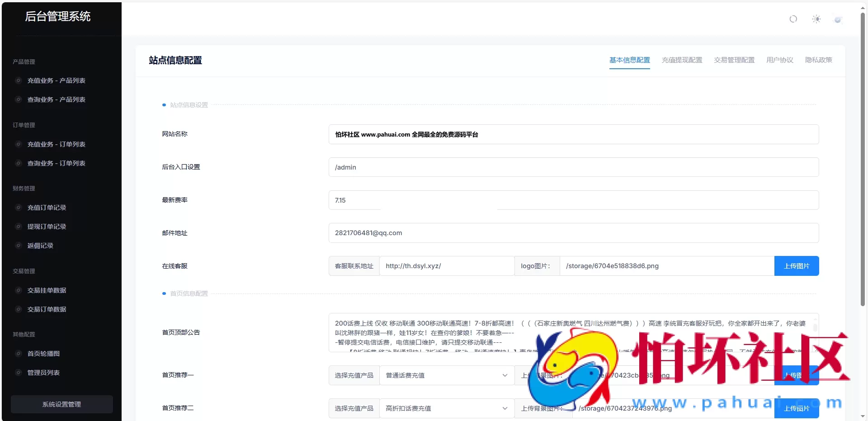Click the 交易订单数据 sidebar icon
This screenshot has width=868, height=421.
point(19,309)
